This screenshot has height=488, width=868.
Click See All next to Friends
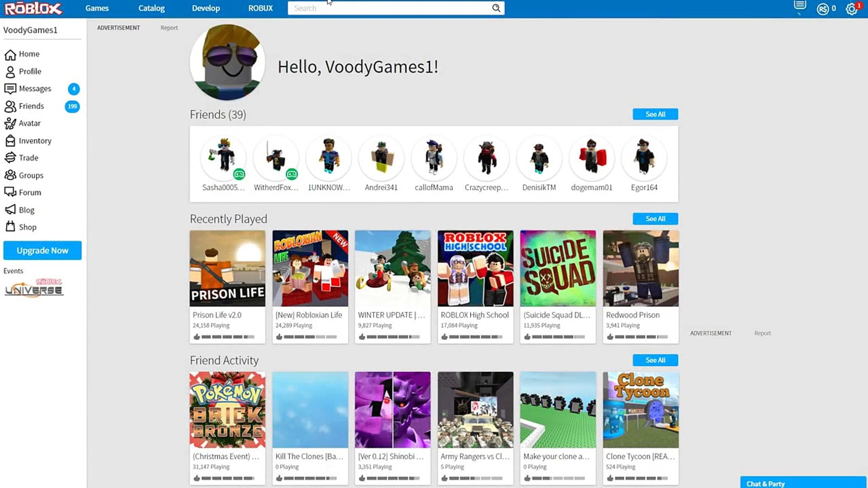coord(655,114)
